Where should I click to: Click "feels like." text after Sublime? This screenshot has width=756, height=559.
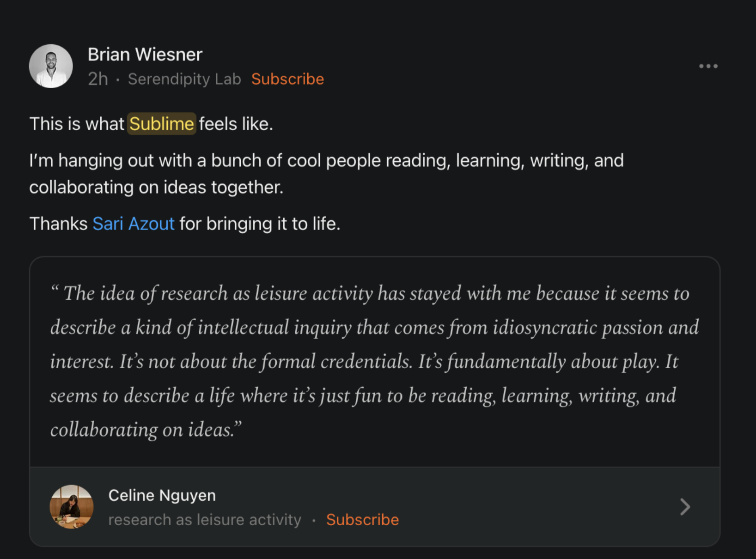click(x=236, y=124)
